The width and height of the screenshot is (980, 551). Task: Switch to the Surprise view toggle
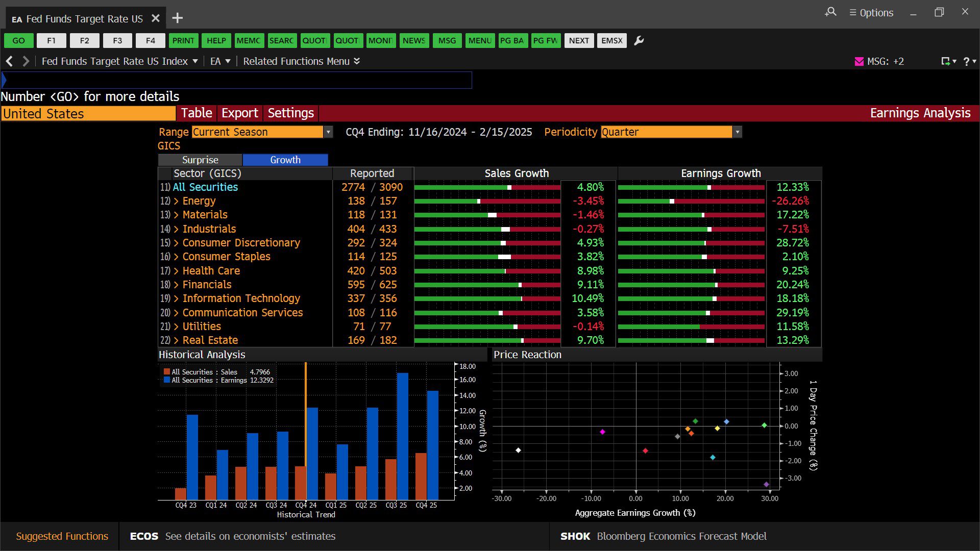[200, 160]
